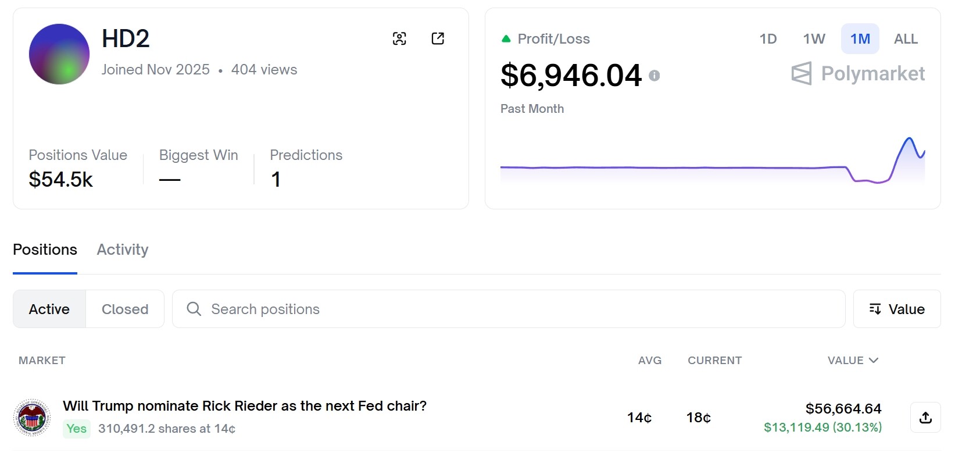Click the HD2 profile avatar
This screenshot has width=980, height=456.
coord(59,54)
